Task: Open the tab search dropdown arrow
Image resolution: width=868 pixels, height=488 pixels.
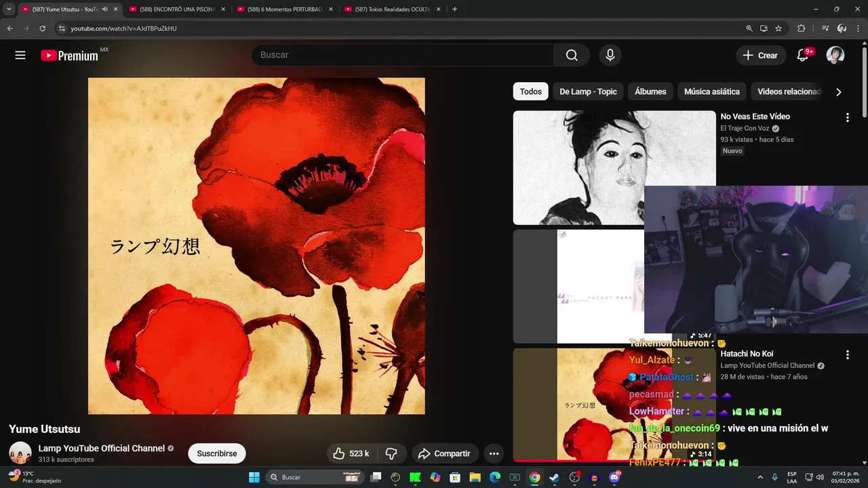Action: 9,9
